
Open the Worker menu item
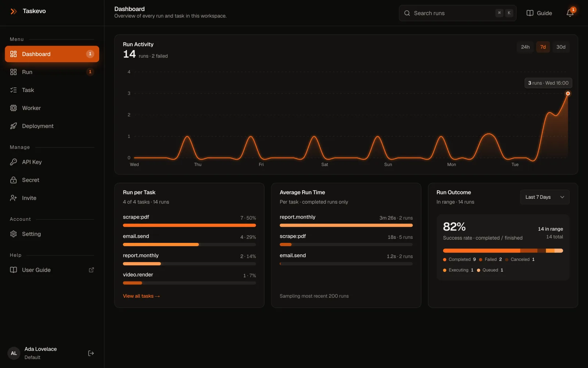click(x=52, y=108)
